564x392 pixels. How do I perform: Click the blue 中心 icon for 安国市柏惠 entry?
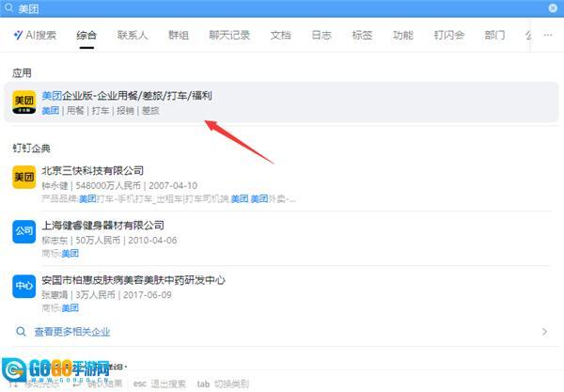pyautogui.click(x=24, y=286)
